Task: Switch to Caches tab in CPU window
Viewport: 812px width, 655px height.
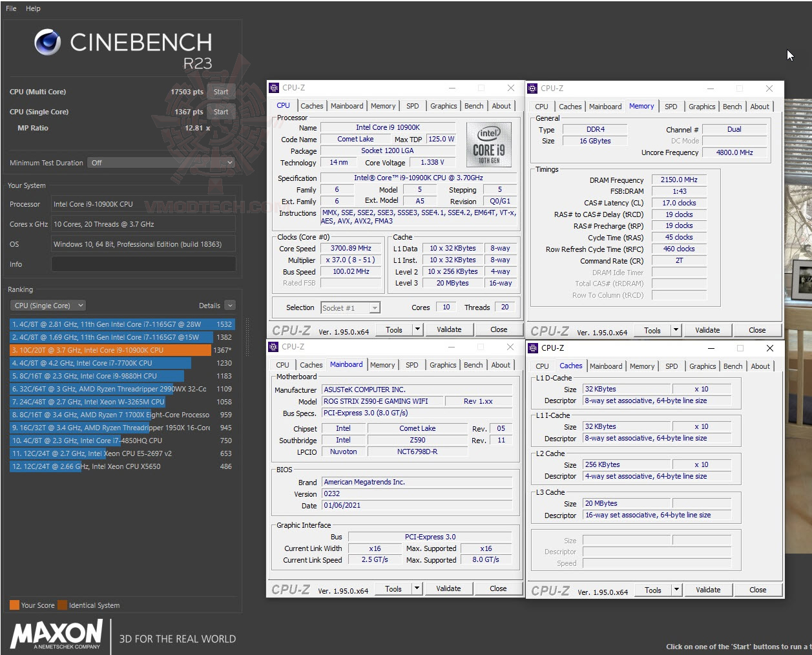Action: [312, 106]
